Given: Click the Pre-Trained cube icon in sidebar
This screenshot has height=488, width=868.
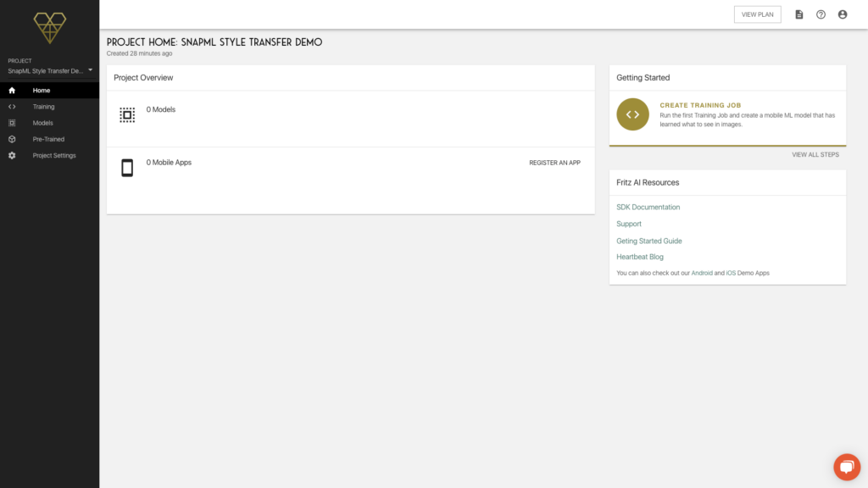Looking at the screenshot, I should 12,140.
